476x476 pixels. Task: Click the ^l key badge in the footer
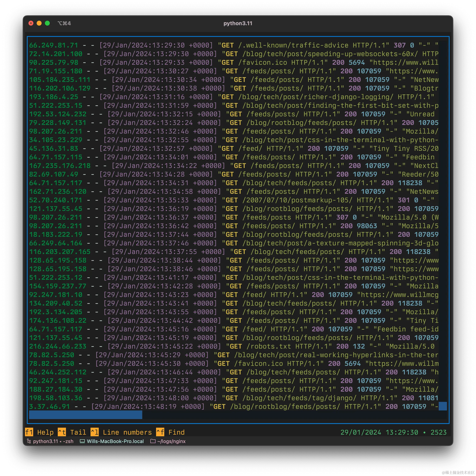pos(94,432)
